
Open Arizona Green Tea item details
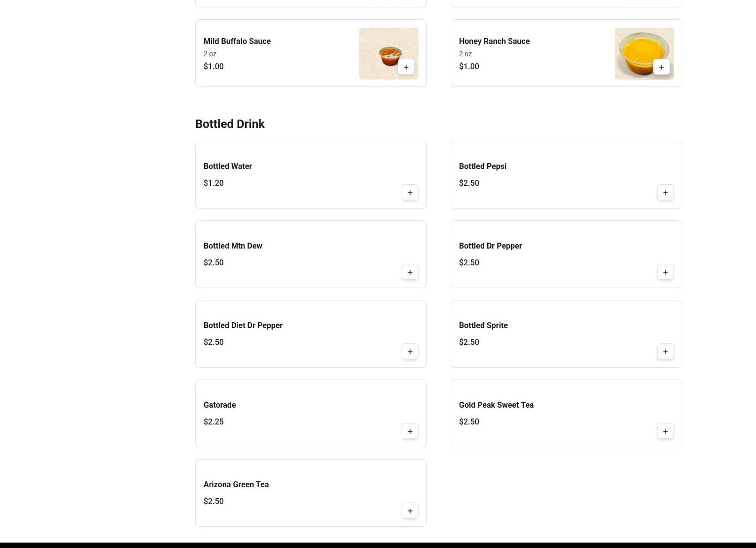tap(311, 493)
